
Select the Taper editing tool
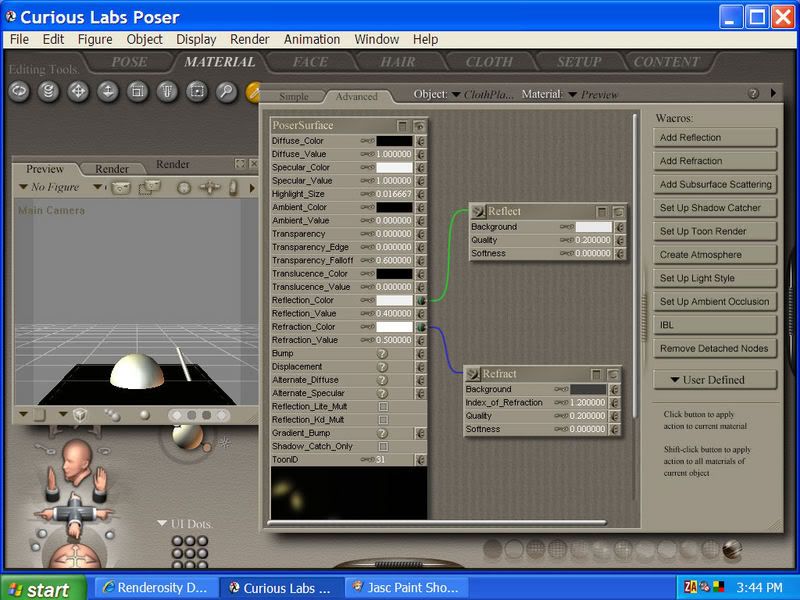click(x=167, y=92)
